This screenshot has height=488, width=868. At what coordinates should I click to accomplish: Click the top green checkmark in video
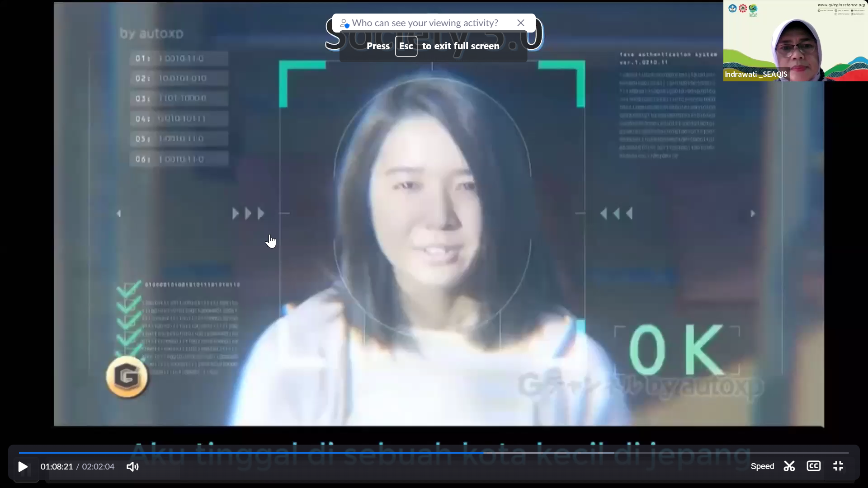coord(128,289)
